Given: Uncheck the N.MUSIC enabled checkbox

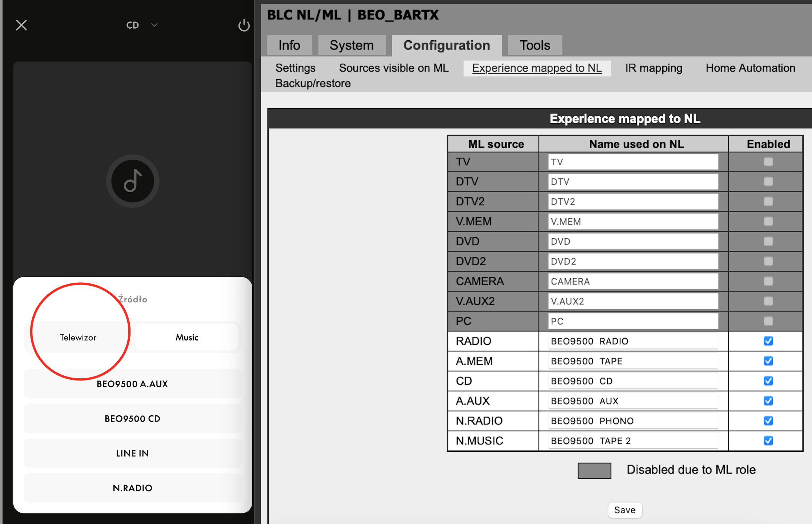Looking at the screenshot, I should (768, 441).
